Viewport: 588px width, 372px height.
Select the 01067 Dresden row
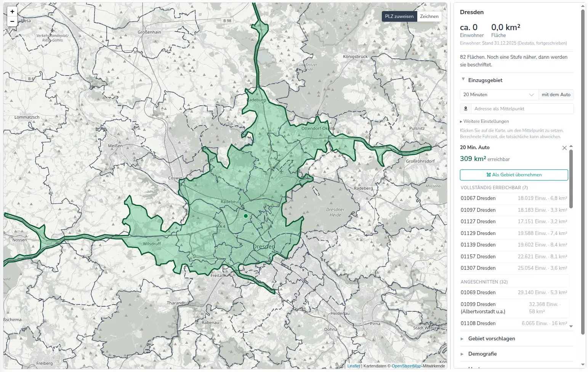pyautogui.click(x=514, y=198)
